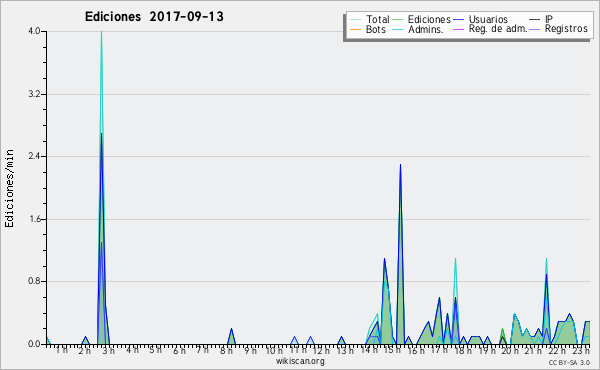Click the Reg. de adm. legend label
Viewport: 600px width, 370px height.
click(x=498, y=29)
